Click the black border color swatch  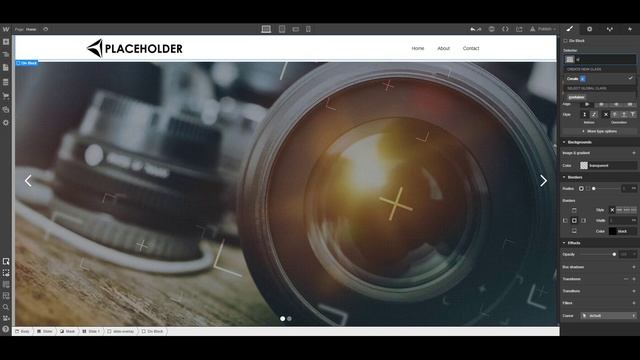click(x=613, y=231)
